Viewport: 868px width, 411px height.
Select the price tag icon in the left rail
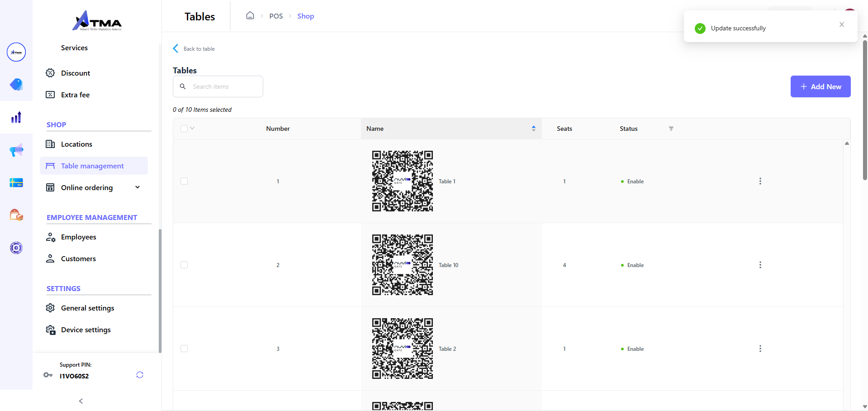click(x=16, y=85)
